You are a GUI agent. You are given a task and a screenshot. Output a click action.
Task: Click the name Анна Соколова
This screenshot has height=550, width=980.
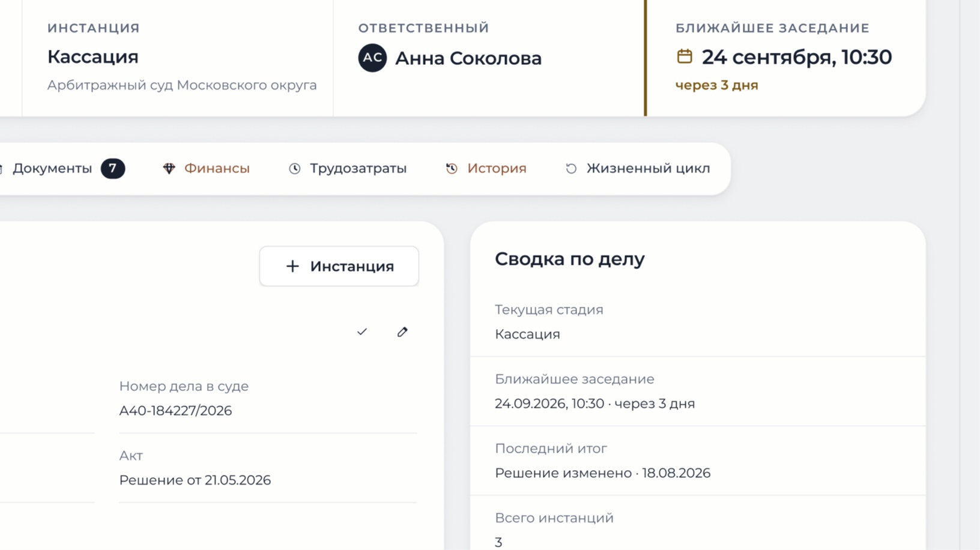pyautogui.click(x=468, y=58)
